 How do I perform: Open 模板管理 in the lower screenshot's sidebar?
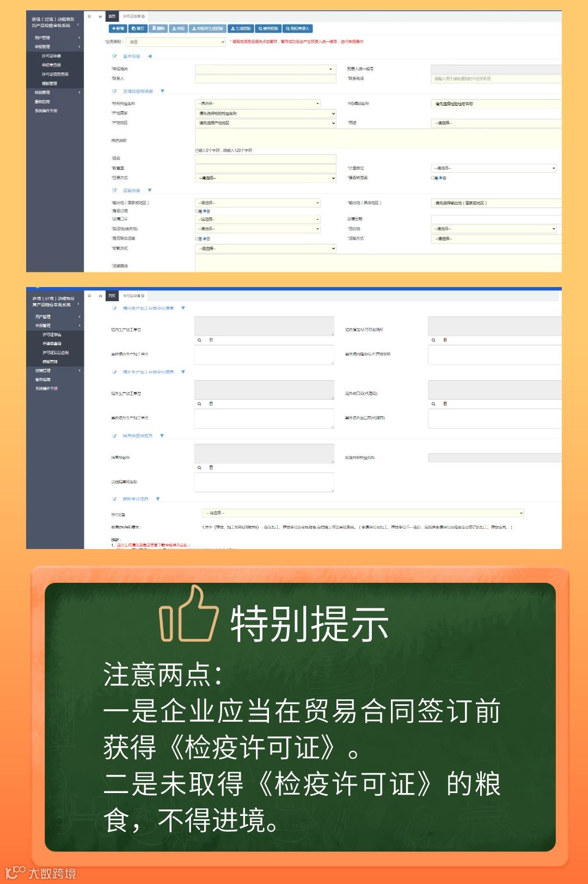coord(50,362)
